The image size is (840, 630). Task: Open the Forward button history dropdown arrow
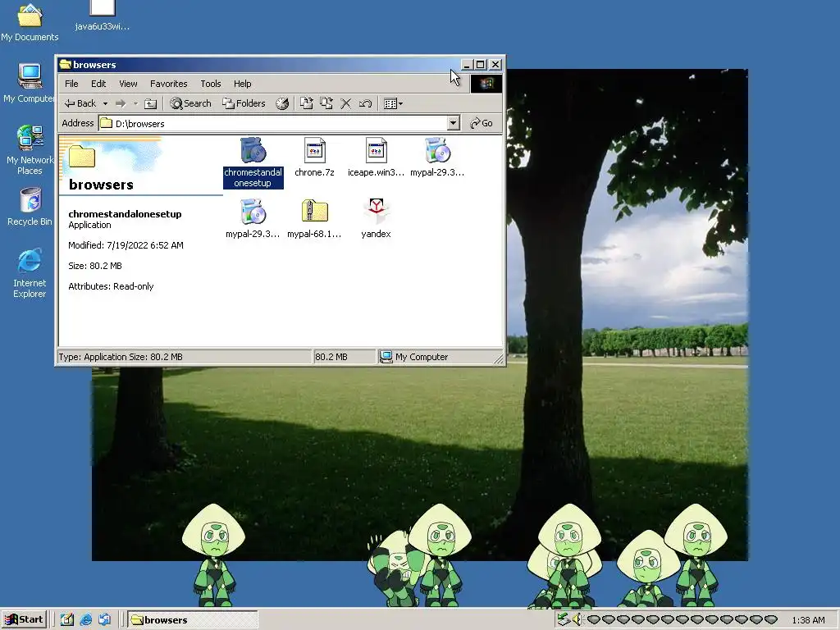click(x=135, y=103)
